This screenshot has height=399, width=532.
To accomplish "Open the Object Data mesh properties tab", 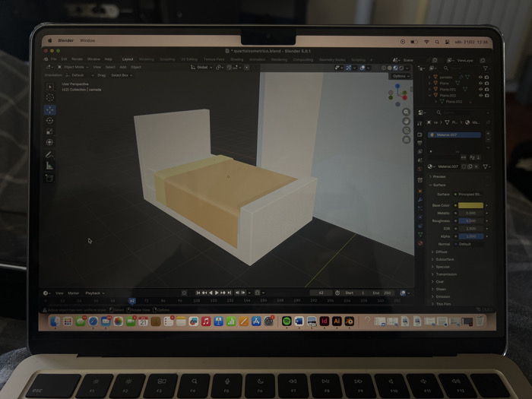I will pyautogui.click(x=420, y=234).
